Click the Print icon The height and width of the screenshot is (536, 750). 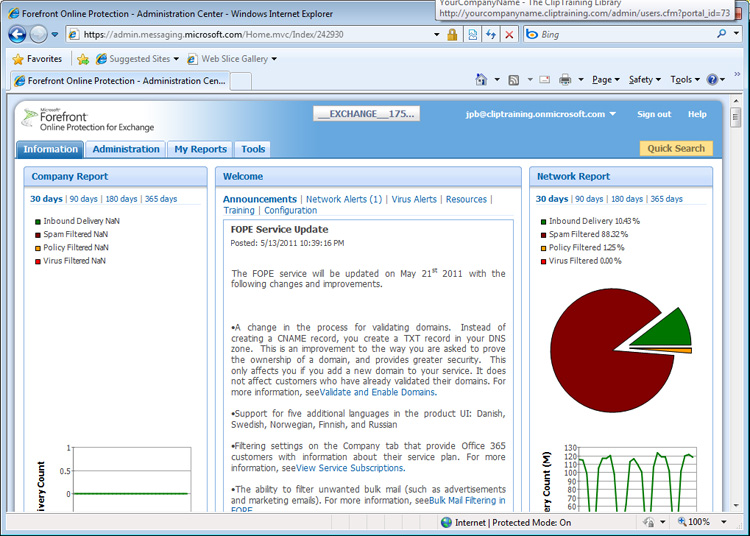coord(565,79)
